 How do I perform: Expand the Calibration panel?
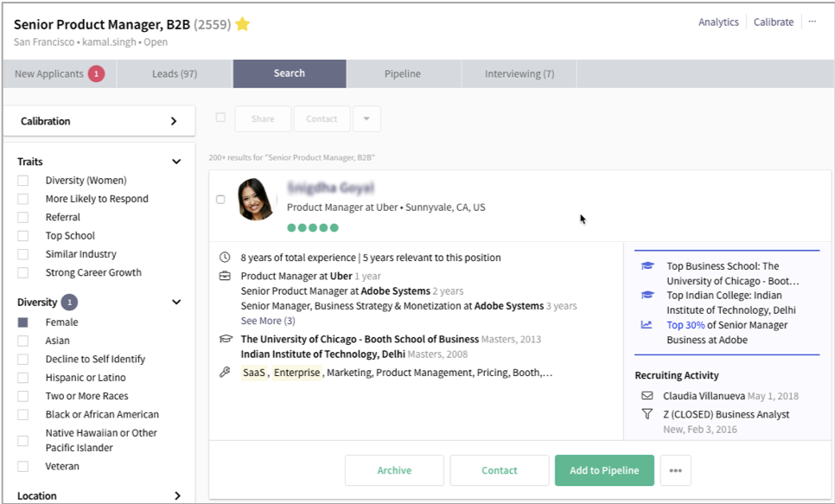[99, 121]
